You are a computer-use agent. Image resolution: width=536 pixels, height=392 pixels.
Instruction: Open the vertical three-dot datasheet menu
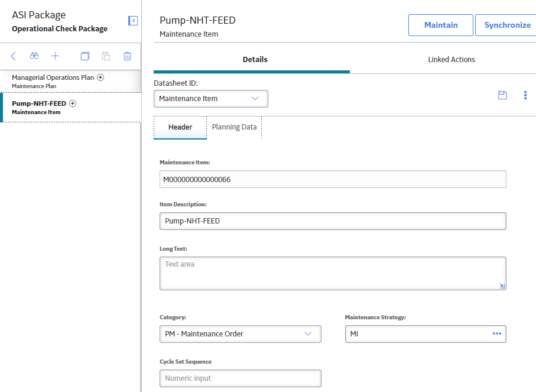point(525,95)
